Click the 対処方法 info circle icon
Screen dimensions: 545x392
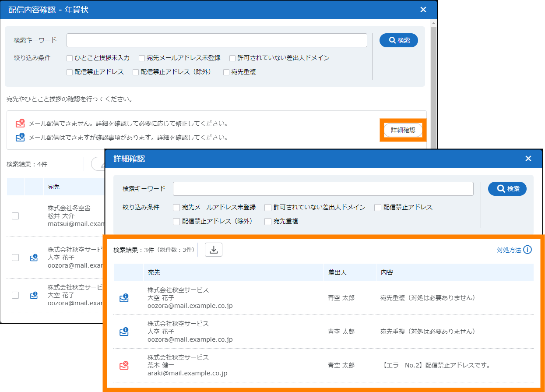click(527, 250)
